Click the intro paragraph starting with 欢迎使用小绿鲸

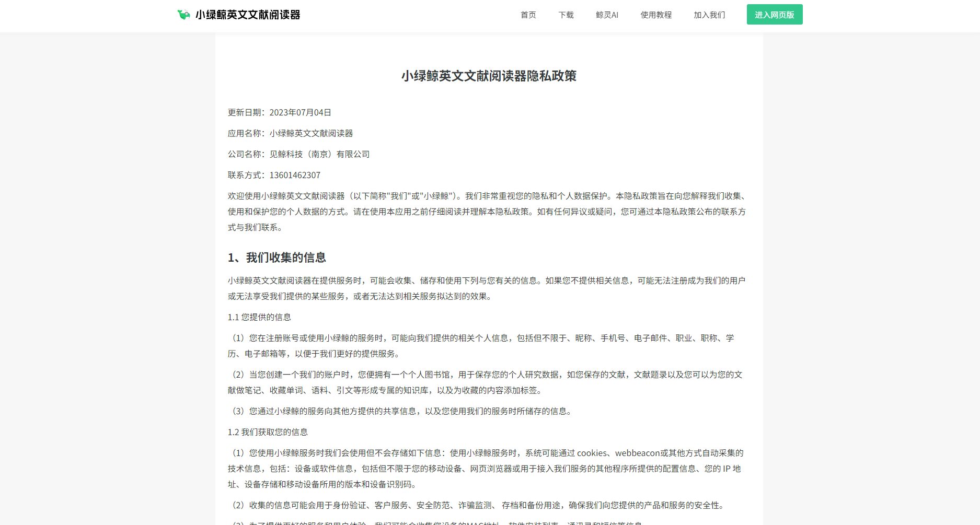486,212
